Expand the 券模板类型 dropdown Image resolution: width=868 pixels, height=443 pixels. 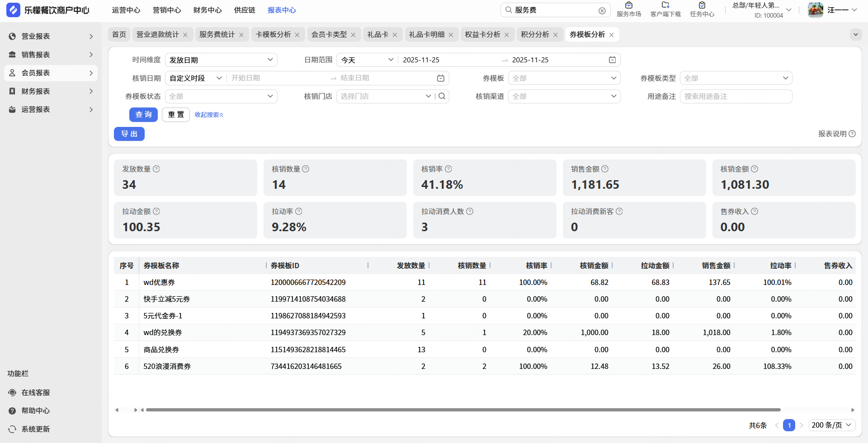pyautogui.click(x=736, y=78)
